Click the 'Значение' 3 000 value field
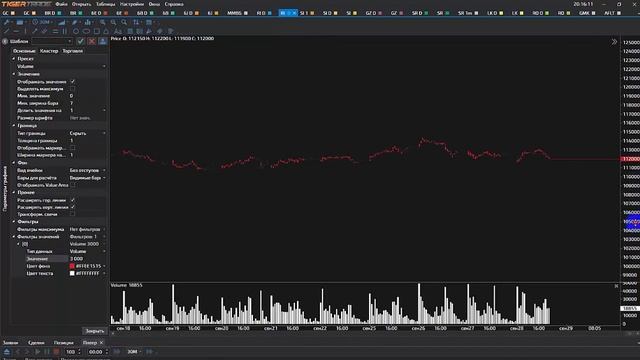640x360 pixels. 87,258
